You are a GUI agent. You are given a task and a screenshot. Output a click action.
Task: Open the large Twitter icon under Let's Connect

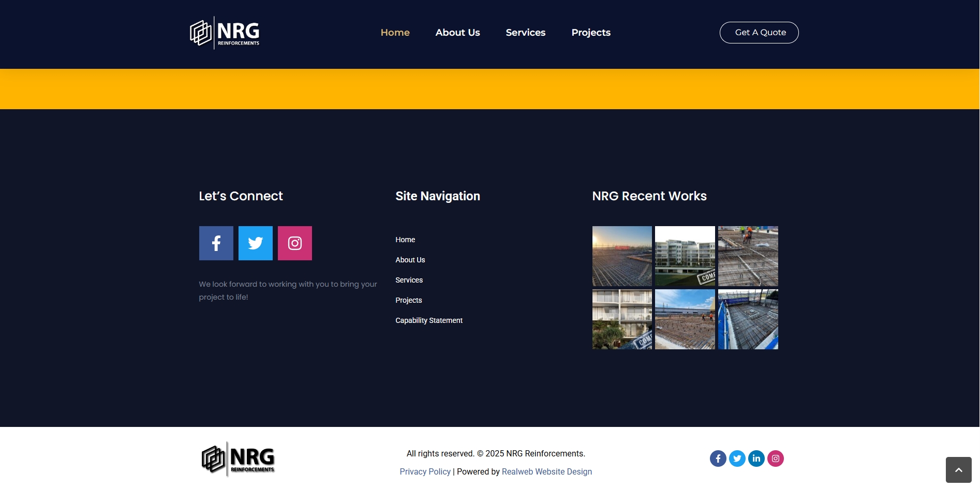tap(255, 243)
